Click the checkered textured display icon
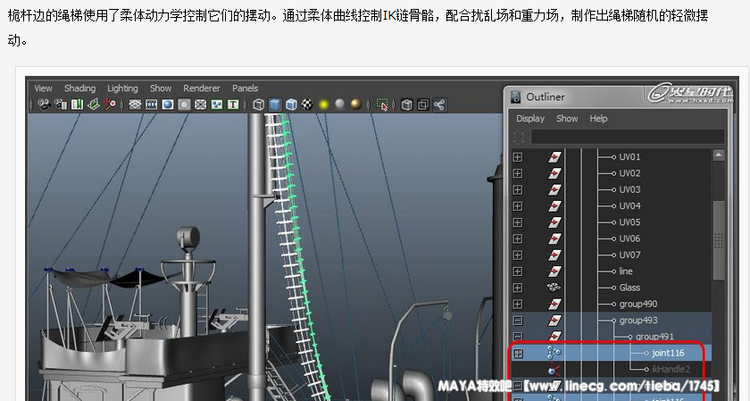This screenshot has width=750, height=401. 308,104
